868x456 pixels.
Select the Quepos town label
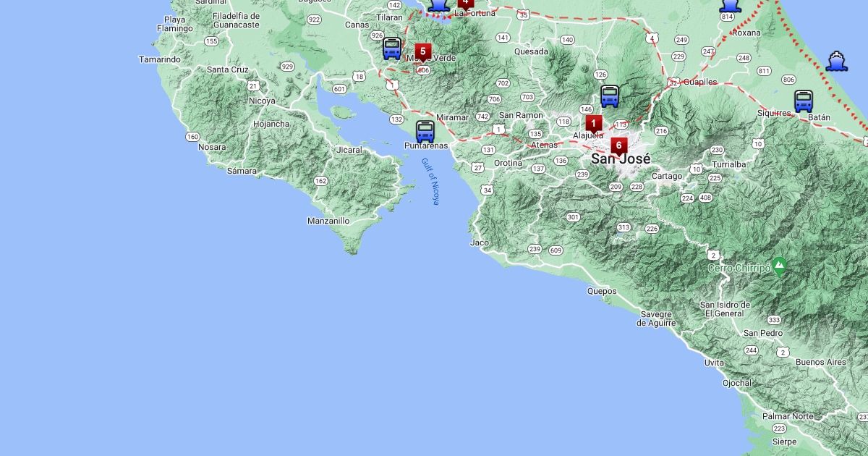[x=602, y=292]
